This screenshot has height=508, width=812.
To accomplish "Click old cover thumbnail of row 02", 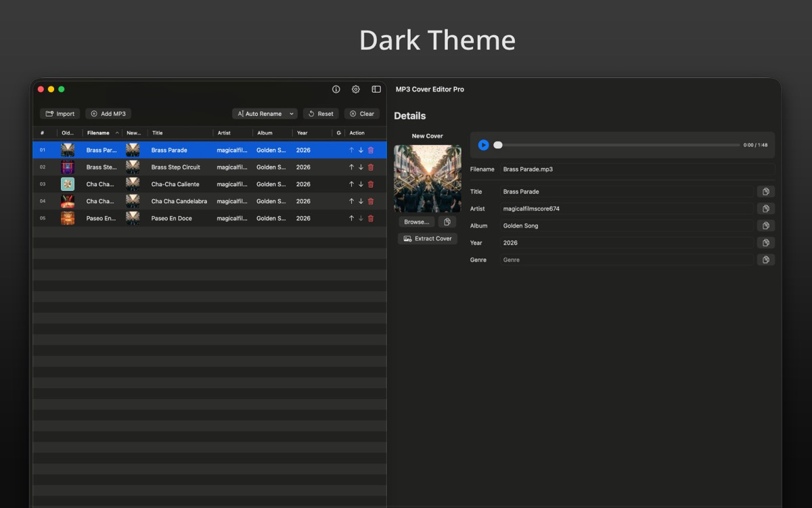I will 68,167.
